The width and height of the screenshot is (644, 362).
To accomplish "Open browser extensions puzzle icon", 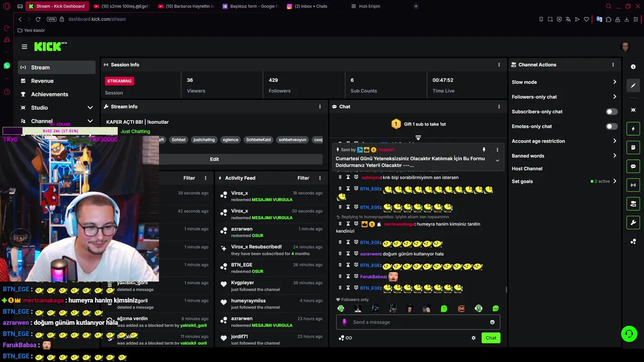I will [608, 19].
